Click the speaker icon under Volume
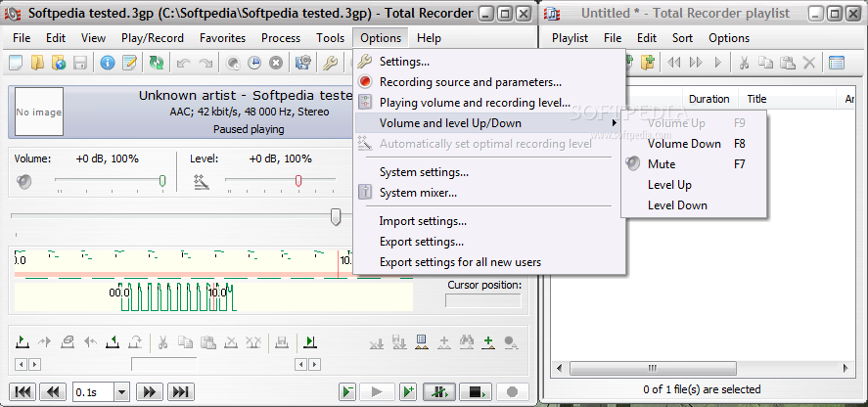Viewport: 868px width, 407px height. (23, 182)
